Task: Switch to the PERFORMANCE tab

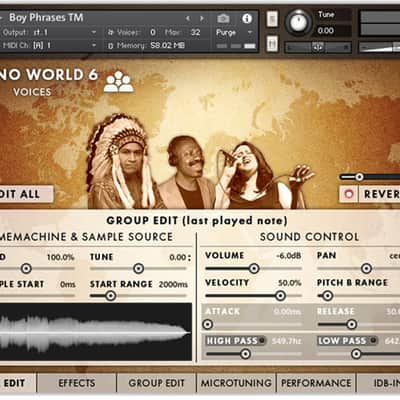Action: [x=316, y=383]
